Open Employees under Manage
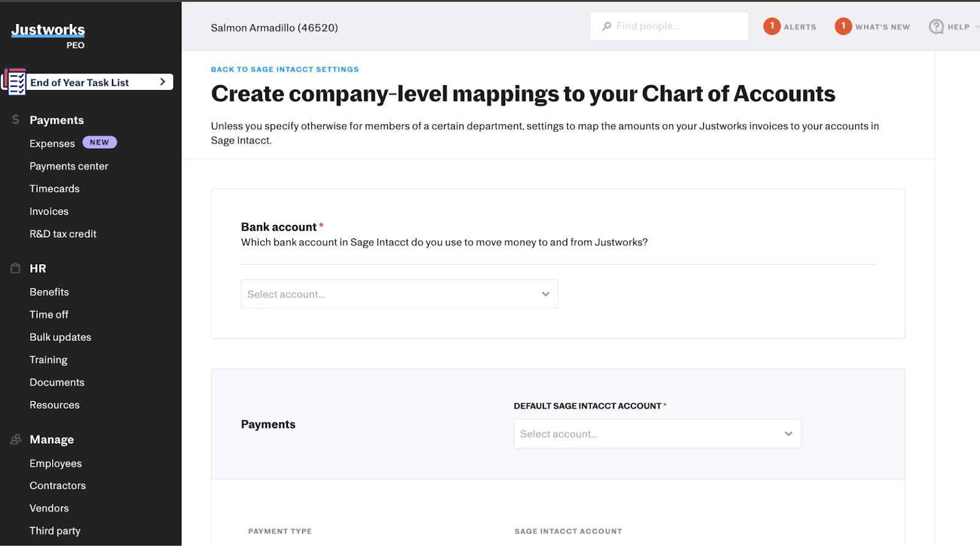This screenshot has width=980, height=546. click(56, 463)
